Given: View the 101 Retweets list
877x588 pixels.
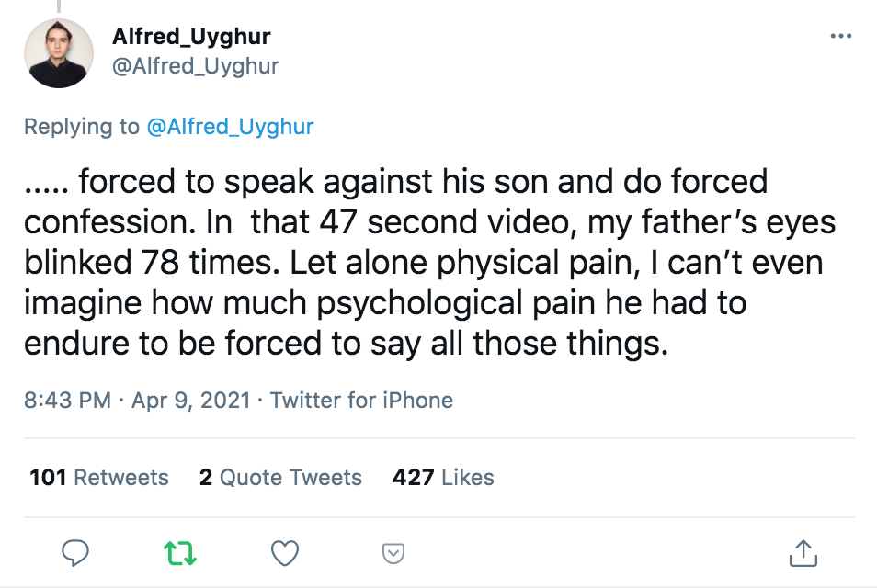Looking at the screenshot, I should [99, 478].
